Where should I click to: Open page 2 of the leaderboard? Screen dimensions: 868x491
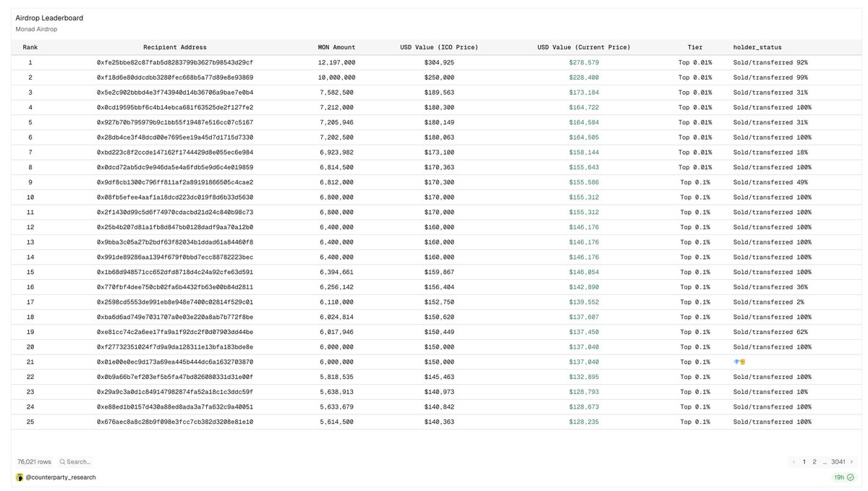click(x=814, y=461)
